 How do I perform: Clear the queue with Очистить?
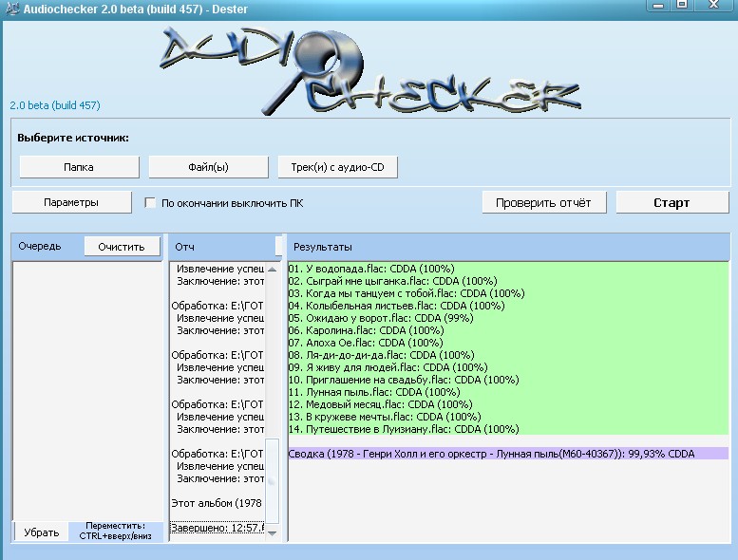pyautogui.click(x=121, y=247)
